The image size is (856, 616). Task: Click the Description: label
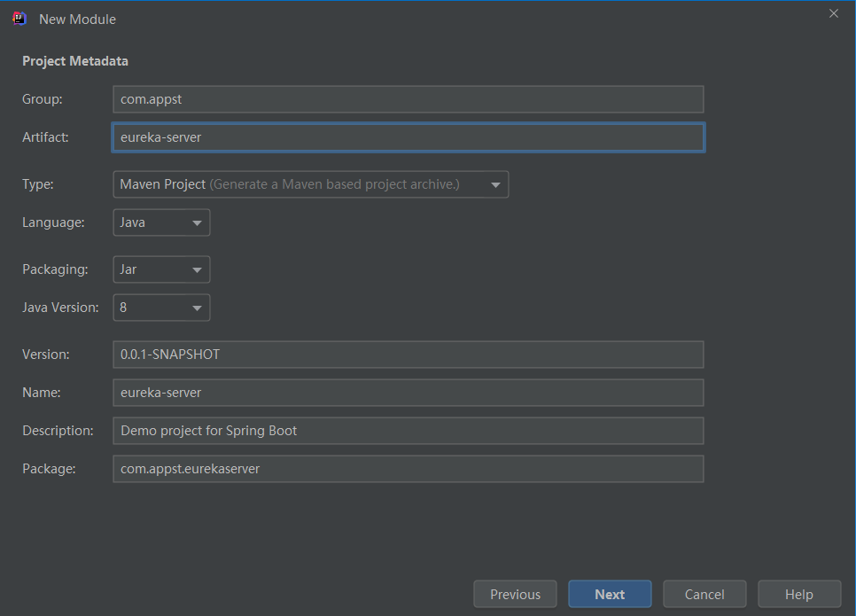58,431
